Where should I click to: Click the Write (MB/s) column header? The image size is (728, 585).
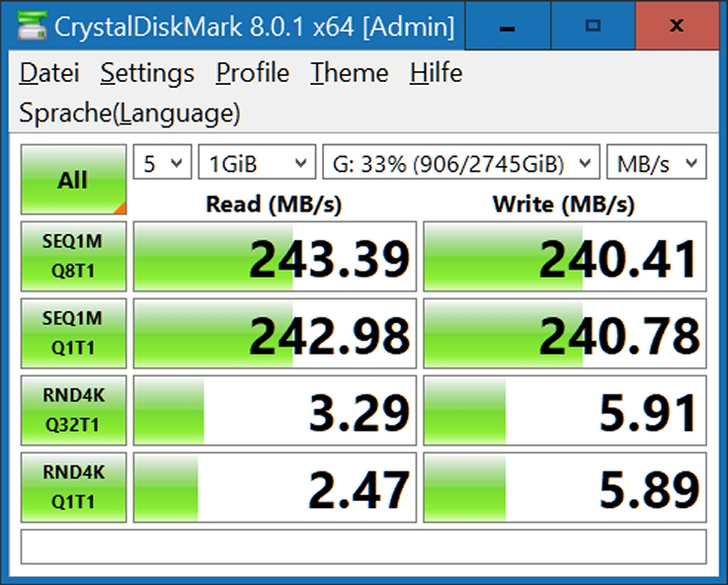click(x=564, y=204)
